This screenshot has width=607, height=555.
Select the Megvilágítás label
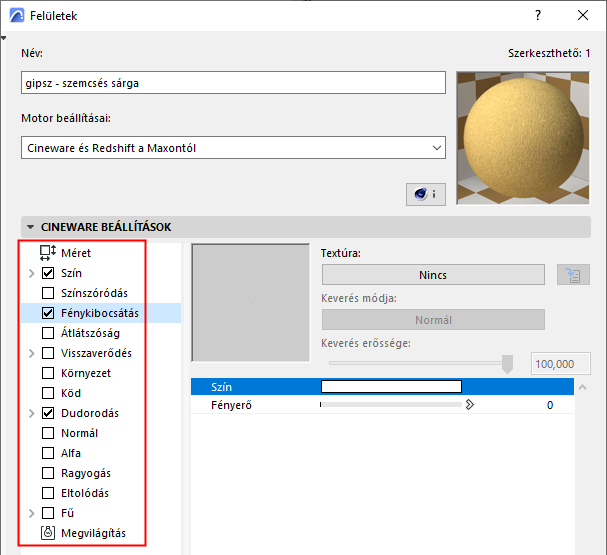pyautogui.click(x=93, y=533)
